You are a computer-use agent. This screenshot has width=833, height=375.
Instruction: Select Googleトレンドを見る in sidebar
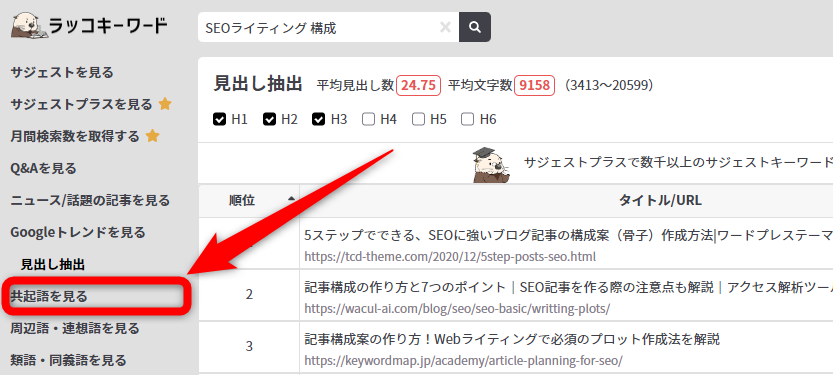[x=78, y=232]
